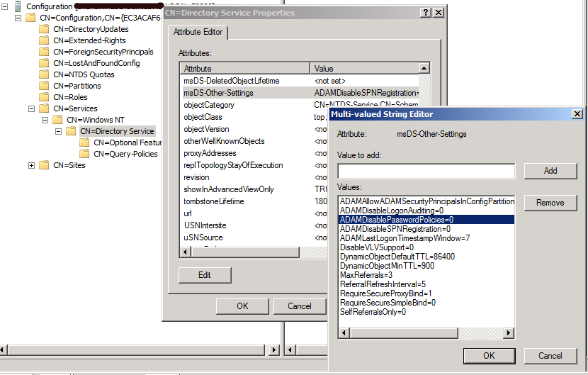Click the CN=DirectoryUpdates folder icon
Viewport: 588px width, 375px height.
(x=45, y=29)
